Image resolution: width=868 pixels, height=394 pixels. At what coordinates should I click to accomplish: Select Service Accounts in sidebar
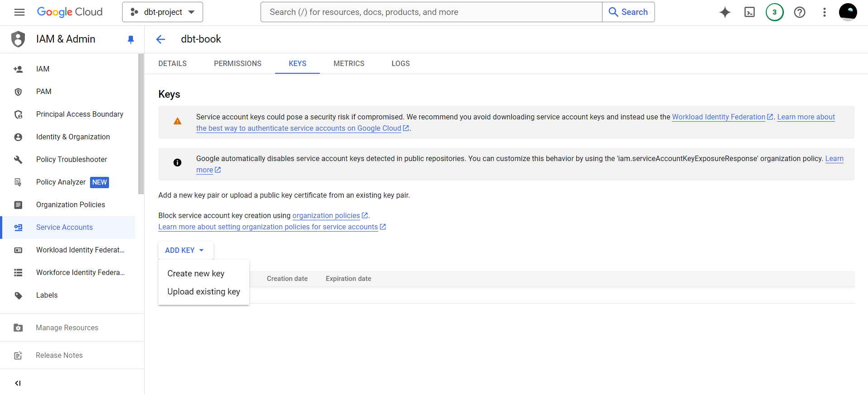click(68, 228)
